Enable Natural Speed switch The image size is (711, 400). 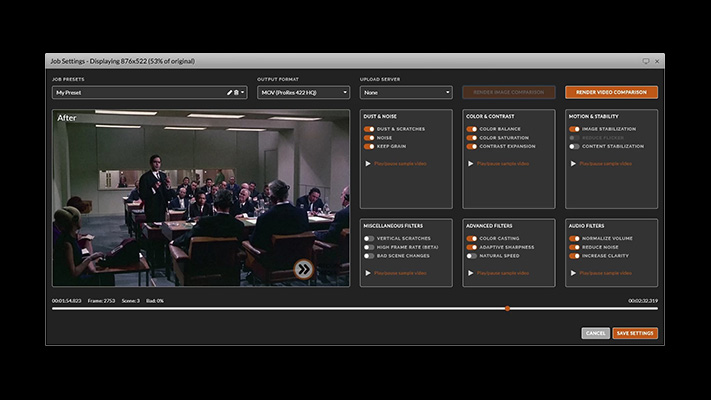point(472,256)
